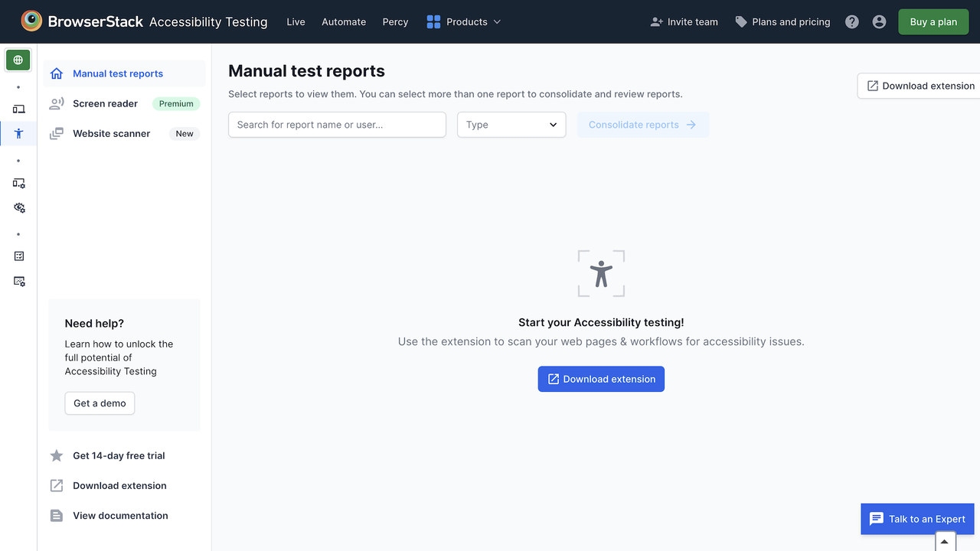This screenshot has height=551, width=980.
Task: Click Get 14-day free trial link
Action: click(119, 455)
